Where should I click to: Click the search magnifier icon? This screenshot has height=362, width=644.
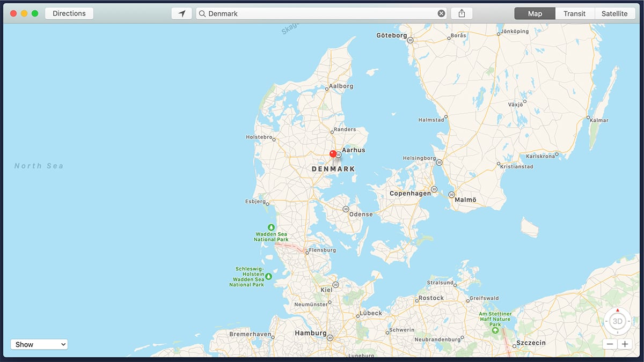(202, 13)
